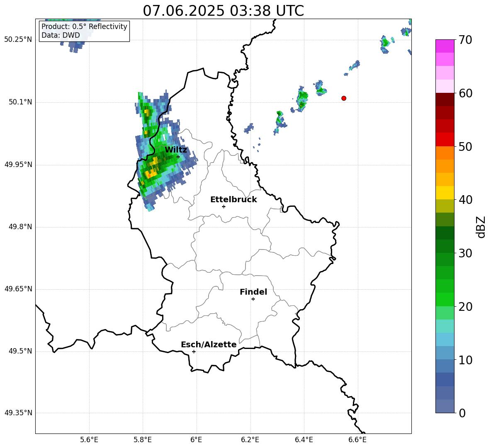Click the 50.1°N latitude label
Image resolution: width=491 pixels, height=448 pixels.
(x=20, y=102)
